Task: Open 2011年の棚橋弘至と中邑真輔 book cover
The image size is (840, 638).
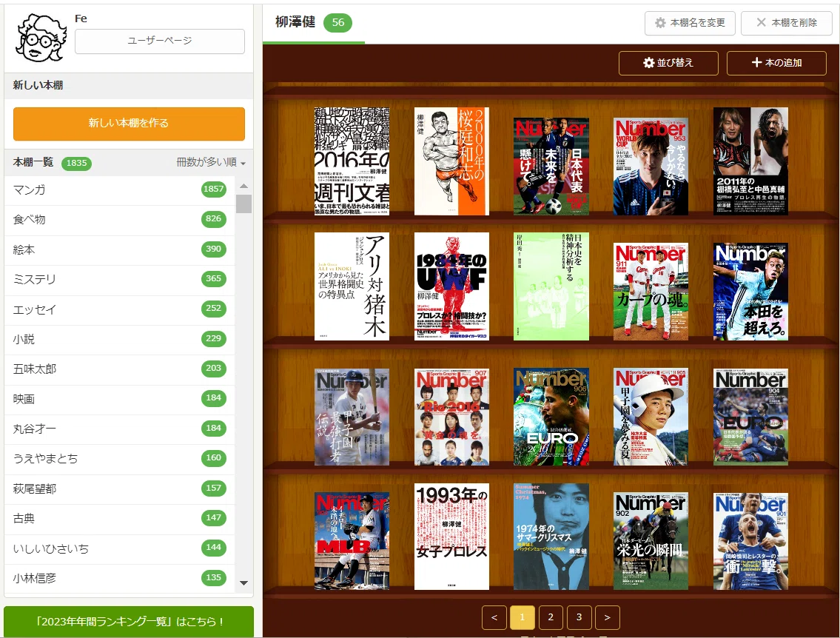Action: 750,161
